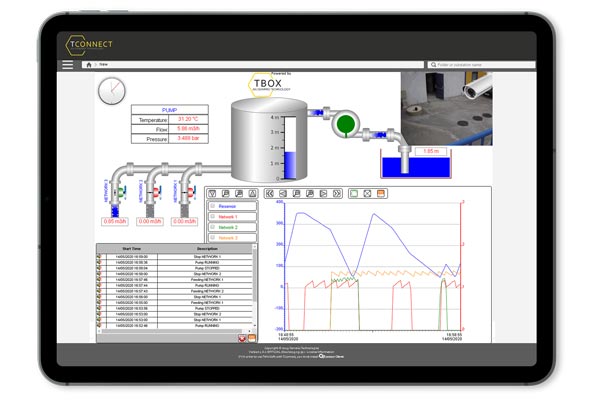Go to the home breadcrumb icon

coord(89,65)
